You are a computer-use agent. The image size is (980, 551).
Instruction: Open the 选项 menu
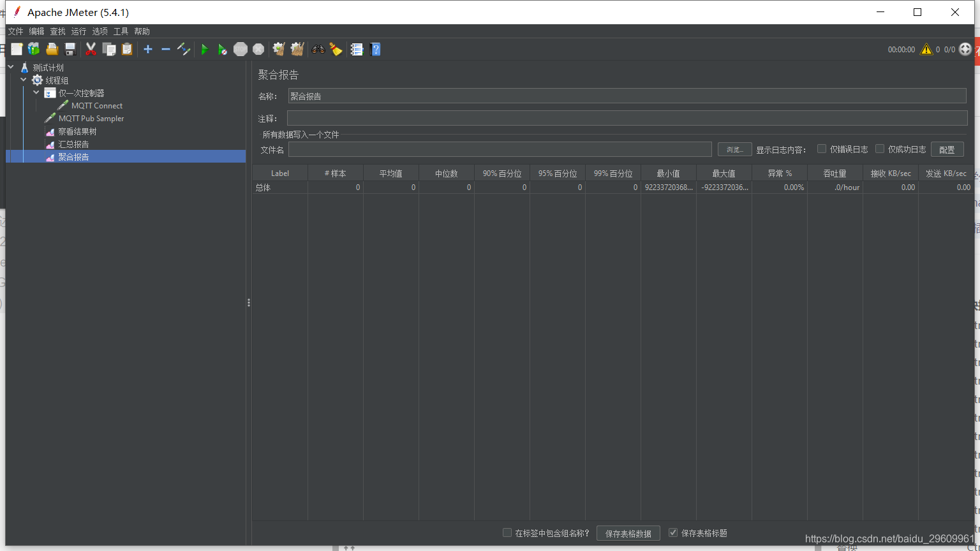coord(100,31)
